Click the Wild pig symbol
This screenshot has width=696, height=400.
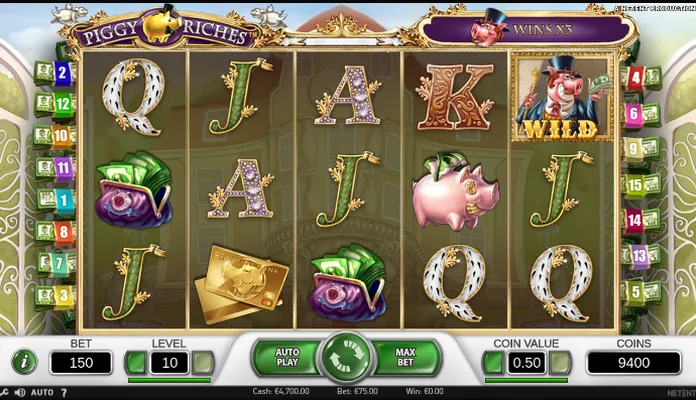[562, 97]
